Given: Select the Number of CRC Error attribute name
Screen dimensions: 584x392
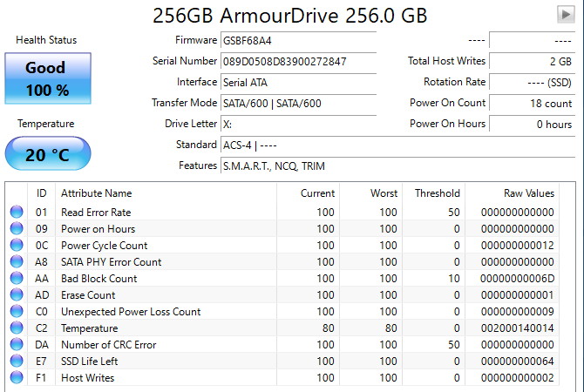Looking at the screenshot, I should pyautogui.click(x=109, y=345).
